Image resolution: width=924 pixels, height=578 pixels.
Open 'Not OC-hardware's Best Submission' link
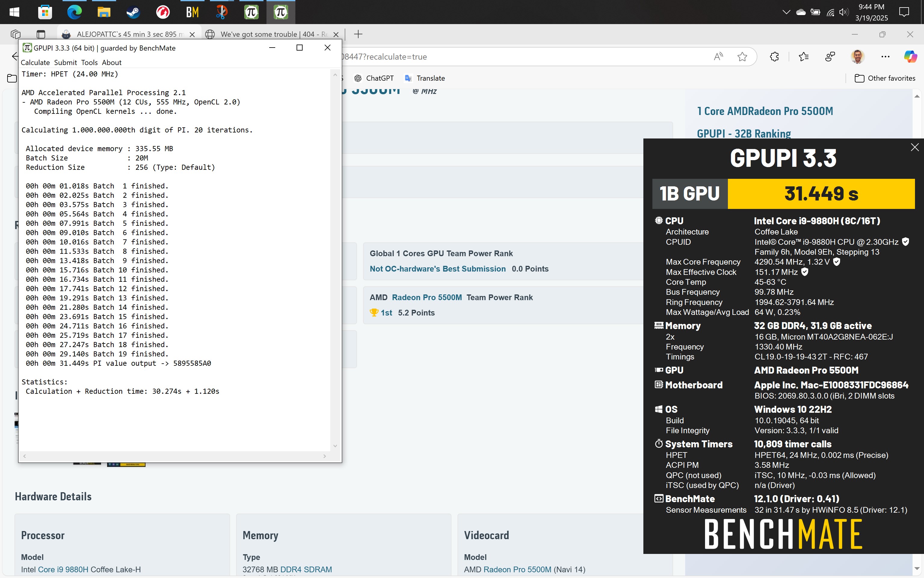[x=438, y=269]
